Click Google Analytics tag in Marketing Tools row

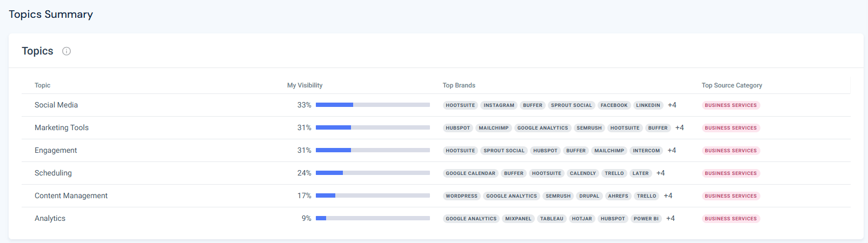click(542, 128)
